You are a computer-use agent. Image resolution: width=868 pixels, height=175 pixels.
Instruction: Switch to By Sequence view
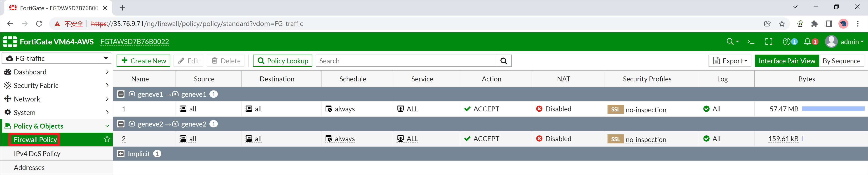point(841,61)
